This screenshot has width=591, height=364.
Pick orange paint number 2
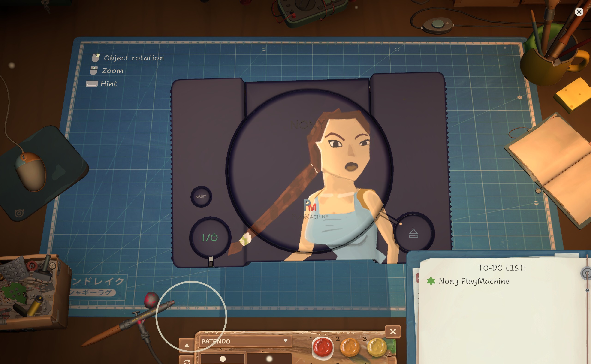[350, 347]
